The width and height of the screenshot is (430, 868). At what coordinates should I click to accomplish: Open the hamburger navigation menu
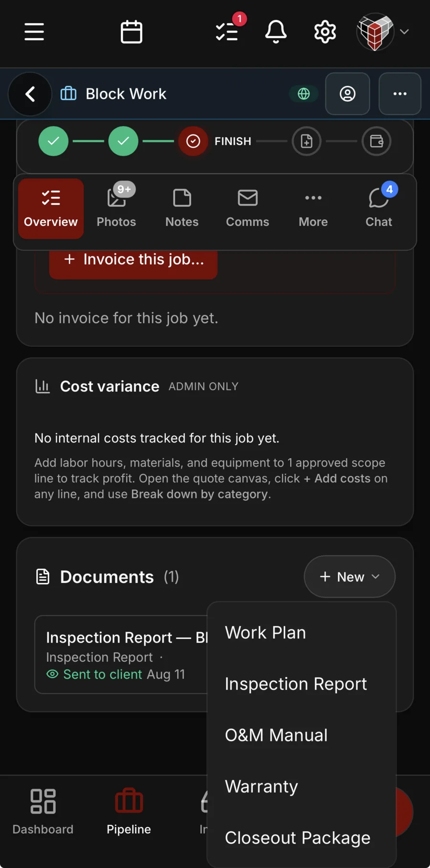34,32
